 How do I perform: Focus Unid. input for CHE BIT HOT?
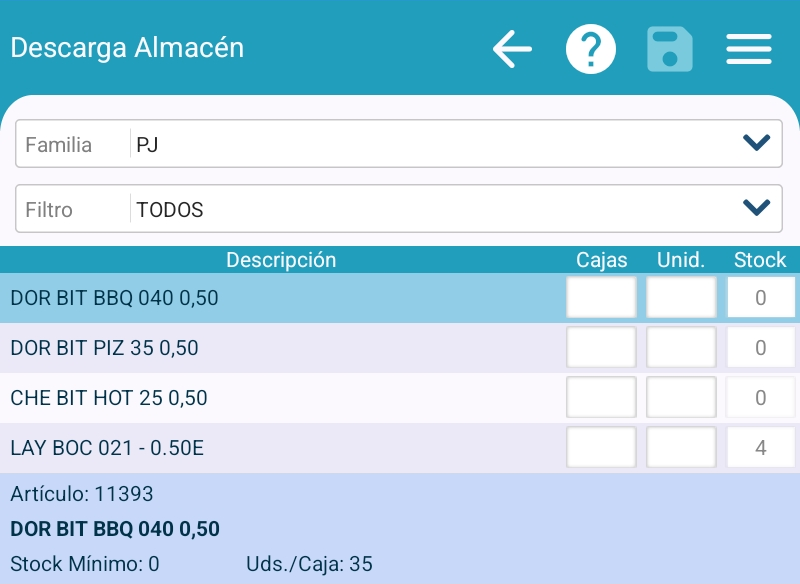coord(681,398)
